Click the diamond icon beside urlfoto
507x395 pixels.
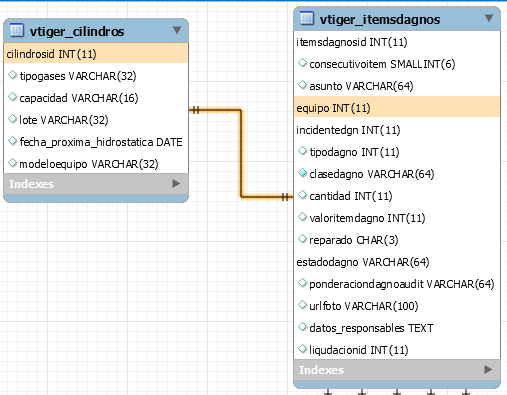(302, 305)
